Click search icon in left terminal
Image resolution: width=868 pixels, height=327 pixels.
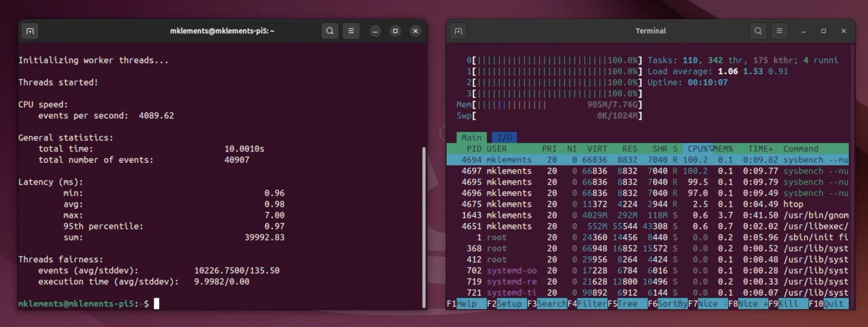tap(330, 31)
